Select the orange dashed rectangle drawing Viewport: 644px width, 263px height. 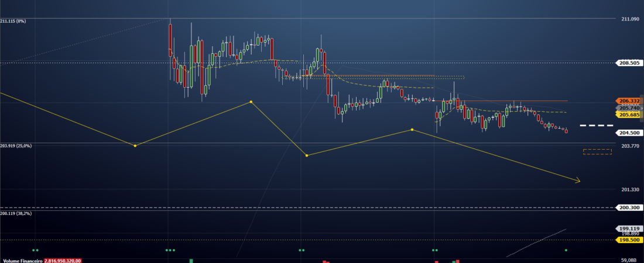tap(597, 152)
